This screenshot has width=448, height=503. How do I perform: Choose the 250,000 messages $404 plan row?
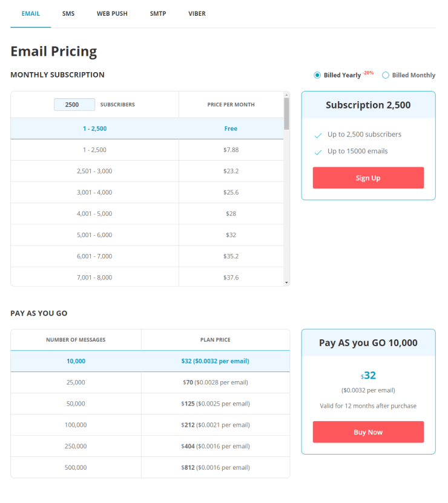[x=150, y=446]
